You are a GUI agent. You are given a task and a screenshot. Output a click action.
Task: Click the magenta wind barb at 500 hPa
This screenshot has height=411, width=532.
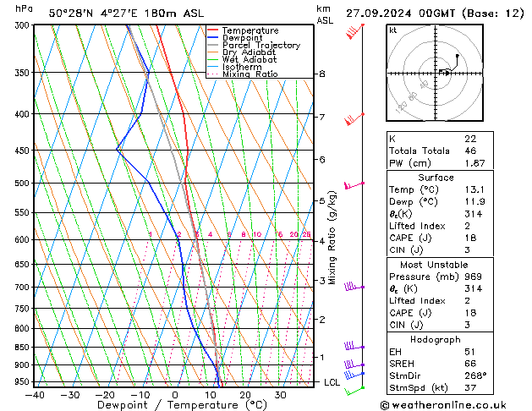pyautogui.click(x=353, y=184)
